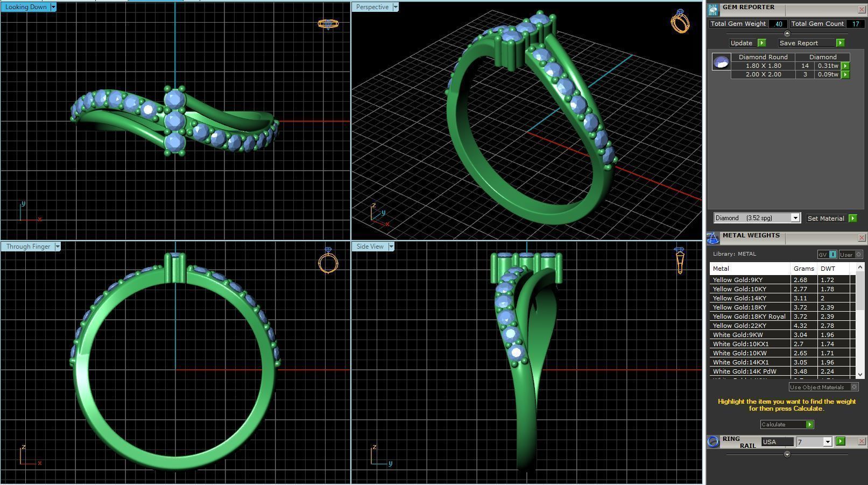Click the Looking Down viewport label

point(25,7)
